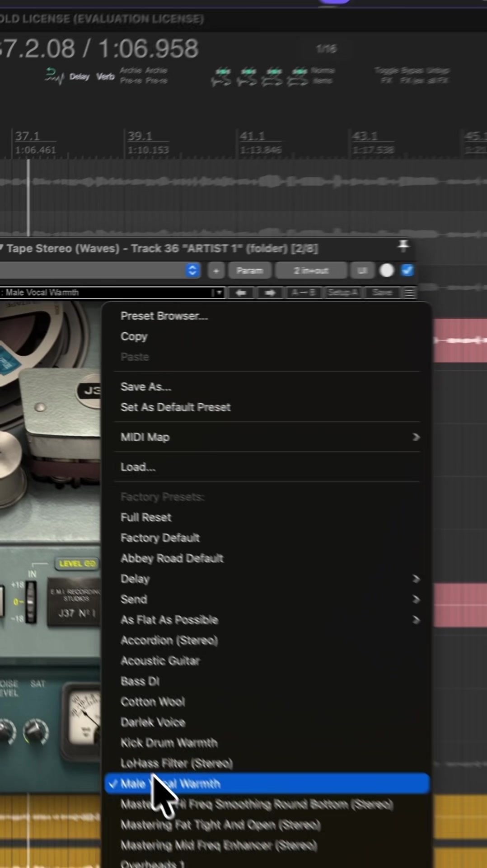Screen dimensions: 487x868
Task: Choose Copy in preset menu
Action: [x=267, y=336]
